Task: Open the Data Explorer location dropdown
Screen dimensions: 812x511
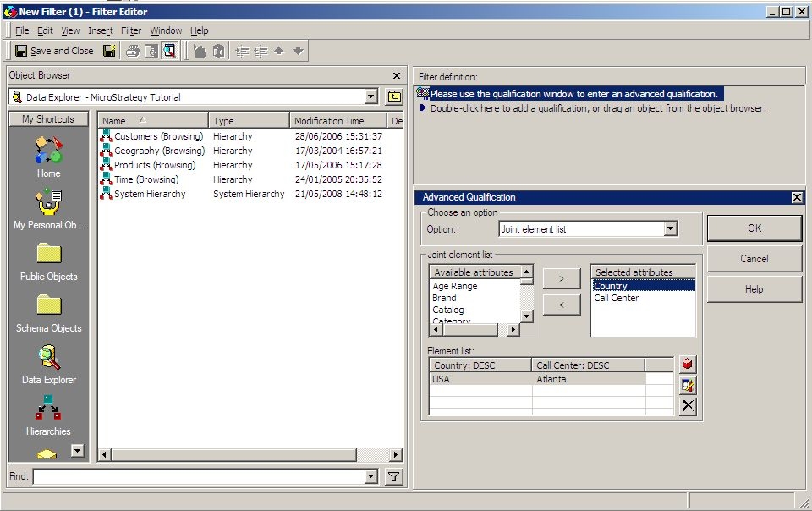Action: 370,97
